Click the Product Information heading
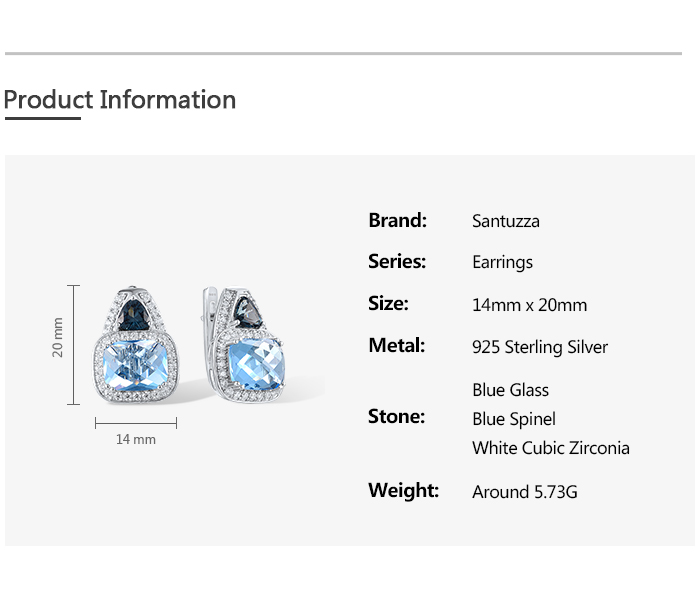The image size is (700, 596). (120, 100)
